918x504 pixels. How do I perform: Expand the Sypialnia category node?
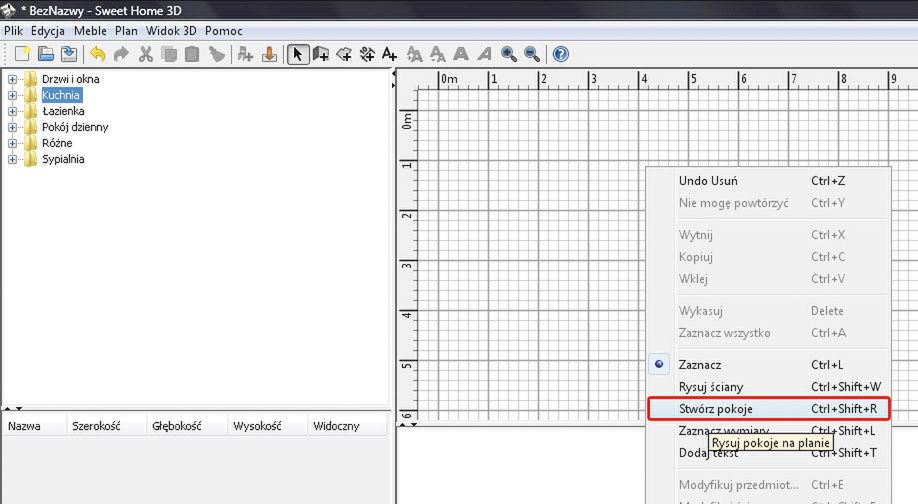(x=12, y=159)
